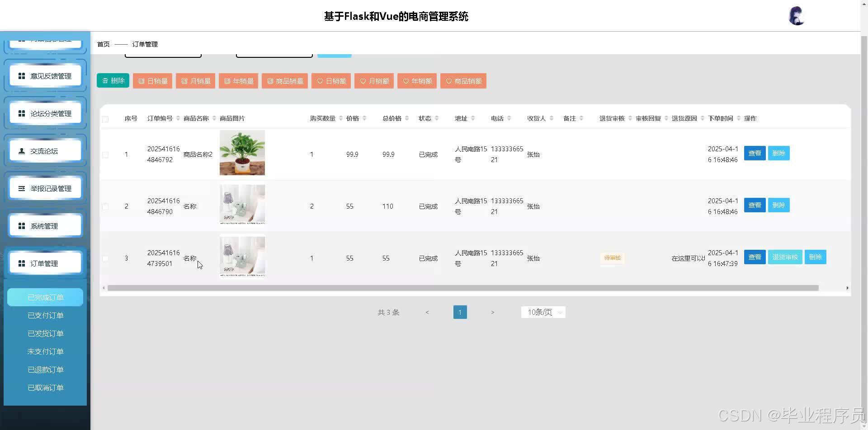868x430 pixels.
Task: Open the 日销量 statistics button
Action: coord(152,81)
